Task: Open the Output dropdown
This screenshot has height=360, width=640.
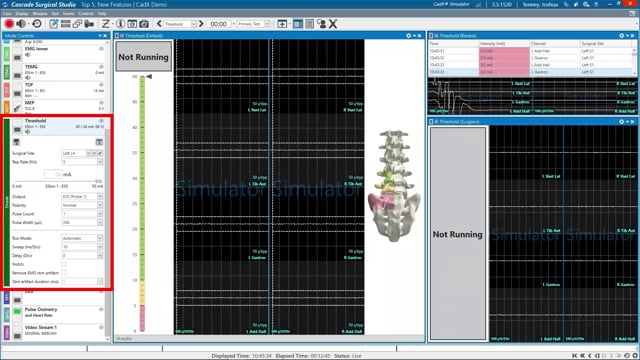Action: tap(100, 197)
